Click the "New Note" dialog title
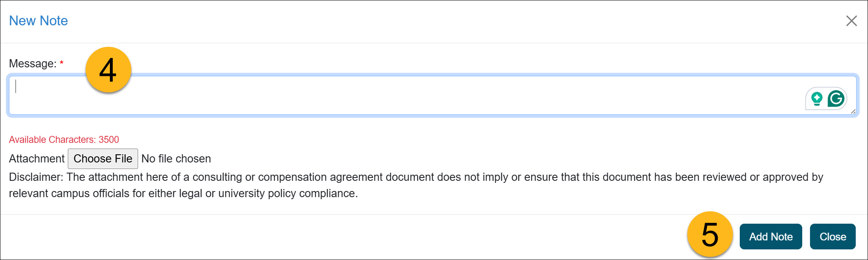Viewport: 868px width, 260px height. (38, 21)
